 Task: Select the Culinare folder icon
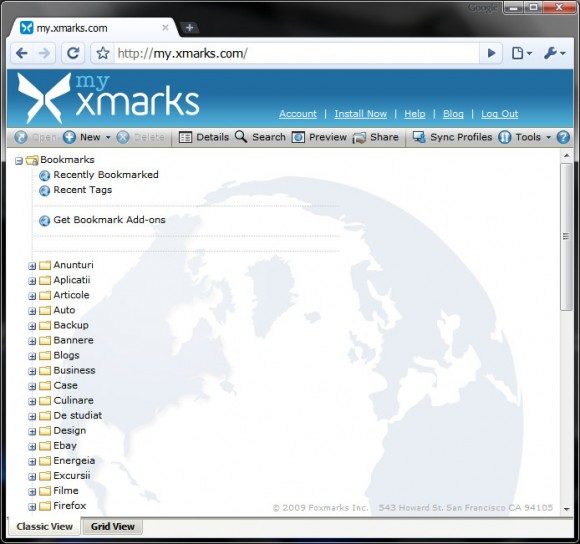pyautogui.click(x=45, y=401)
